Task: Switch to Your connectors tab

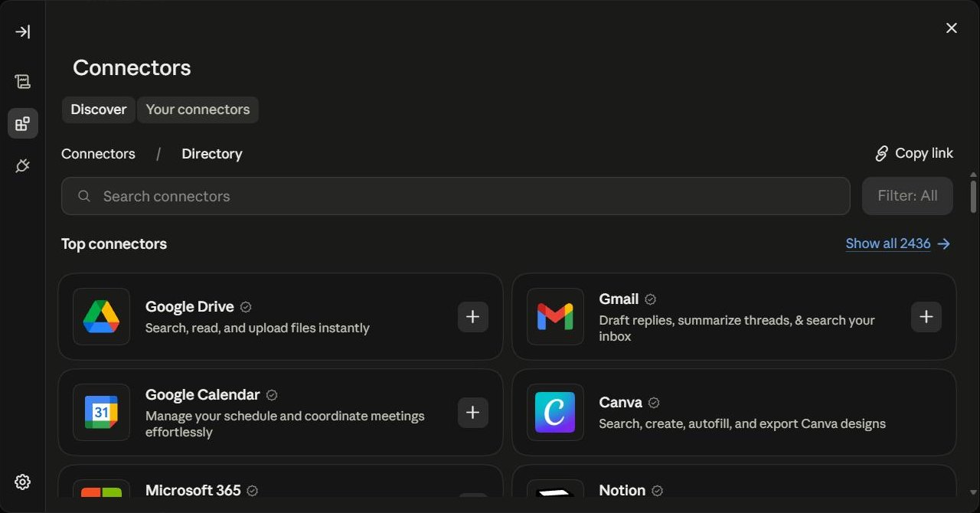Action: 198,109
